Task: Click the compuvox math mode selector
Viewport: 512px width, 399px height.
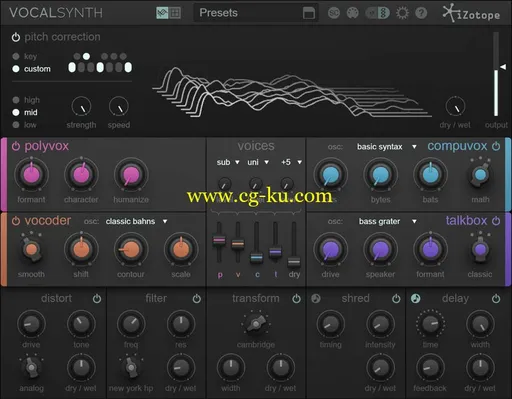Action: pos(480,174)
